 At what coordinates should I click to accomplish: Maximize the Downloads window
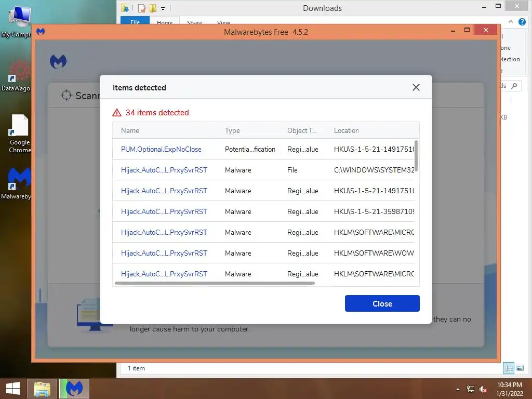coord(498,6)
